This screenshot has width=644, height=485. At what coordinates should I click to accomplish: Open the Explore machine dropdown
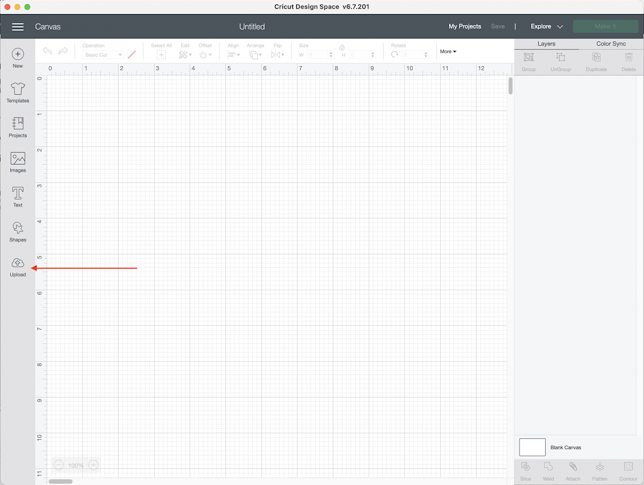click(546, 26)
